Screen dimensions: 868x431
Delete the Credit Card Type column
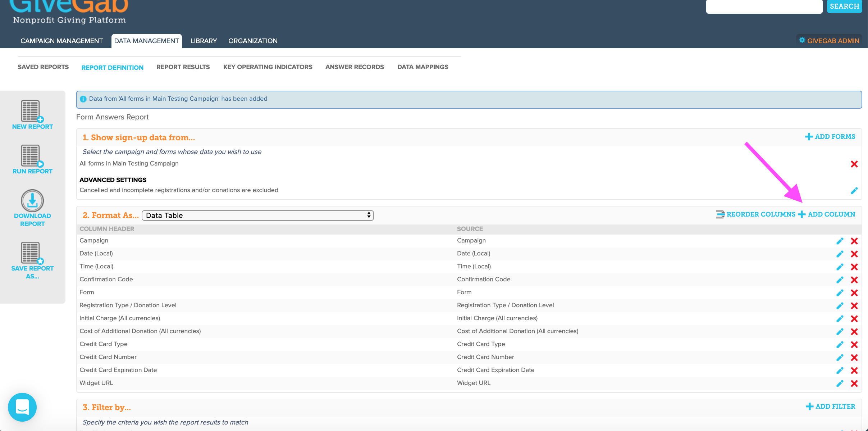tap(854, 345)
